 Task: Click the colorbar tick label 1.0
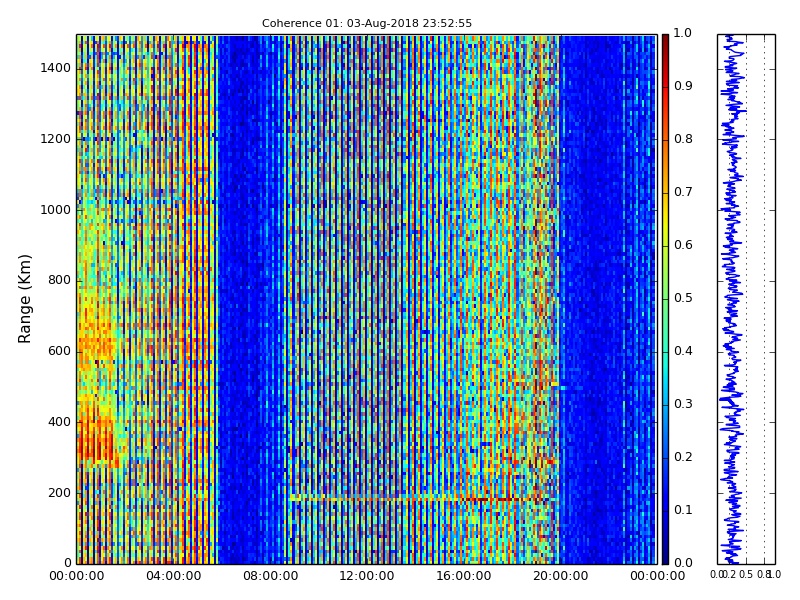683,33
